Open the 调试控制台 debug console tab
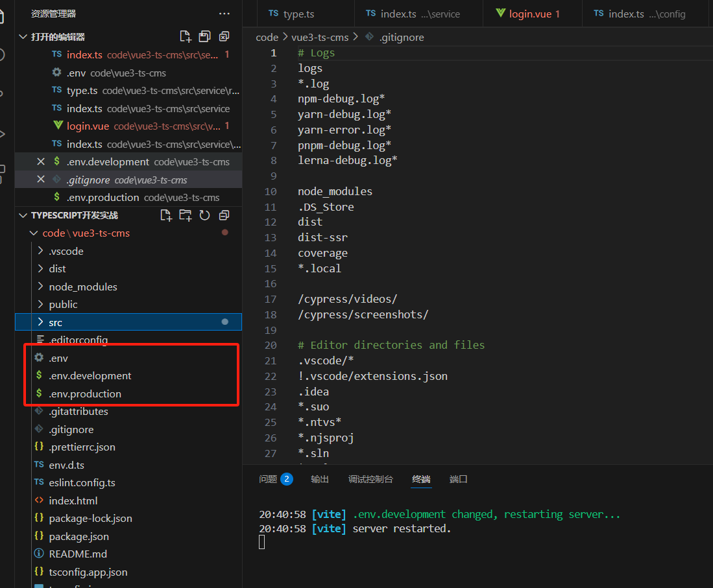 pos(370,479)
